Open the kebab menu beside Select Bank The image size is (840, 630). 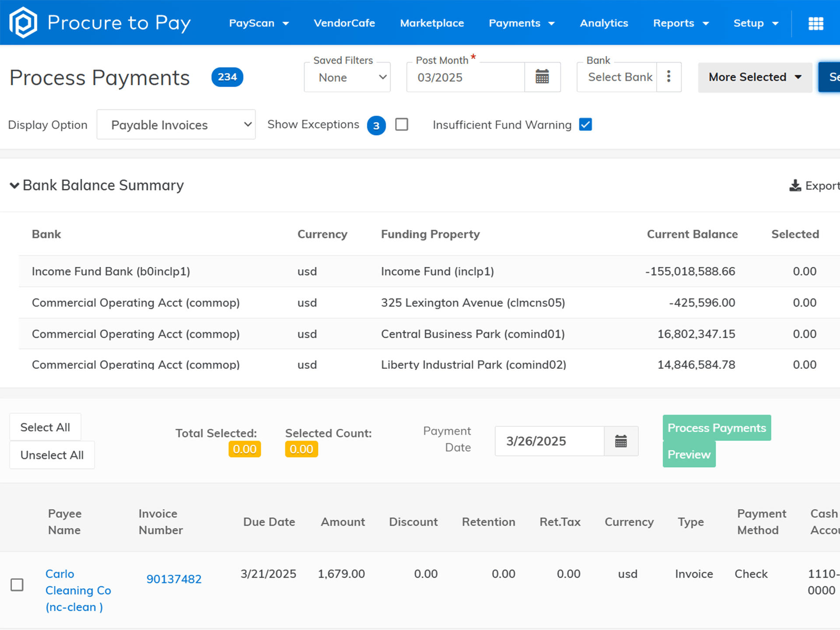668,77
